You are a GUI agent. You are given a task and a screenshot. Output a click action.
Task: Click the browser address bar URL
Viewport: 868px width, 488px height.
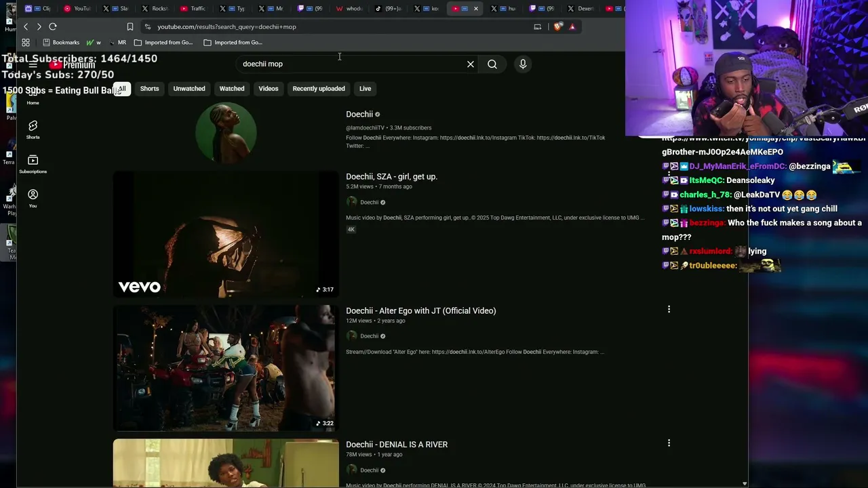pos(226,26)
